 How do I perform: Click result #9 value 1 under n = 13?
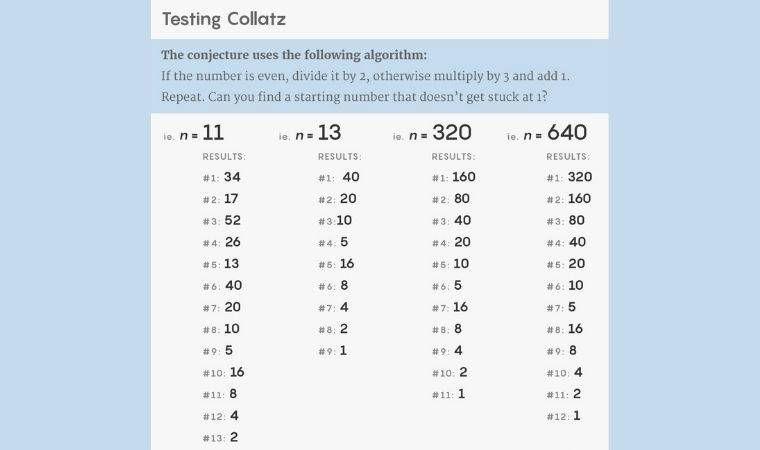[x=344, y=351]
